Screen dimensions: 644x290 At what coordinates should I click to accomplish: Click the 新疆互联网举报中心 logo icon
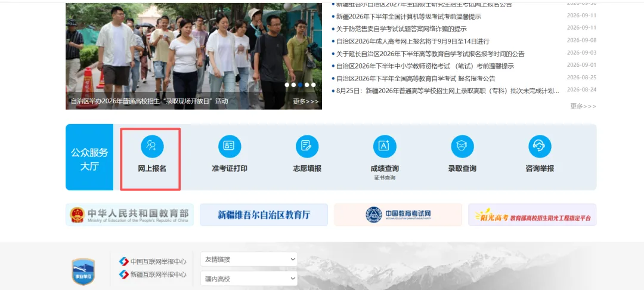[x=123, y=274]
